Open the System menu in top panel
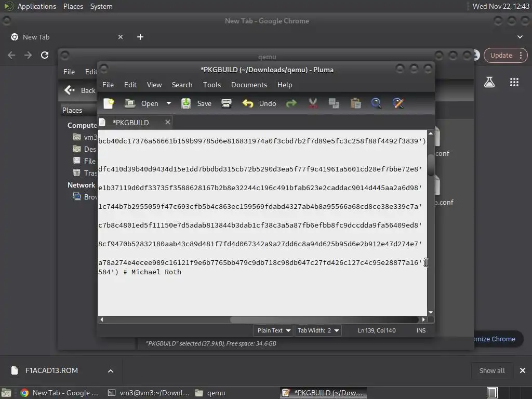Viewport: 532px width, 399px height. 101,6
